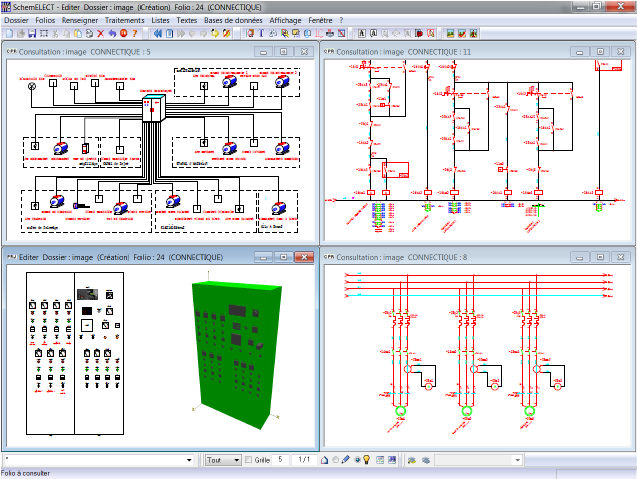638x479 pixels.
Task: Expand the bottom-left asterisk combo box
Action: (x=189, y=460)
